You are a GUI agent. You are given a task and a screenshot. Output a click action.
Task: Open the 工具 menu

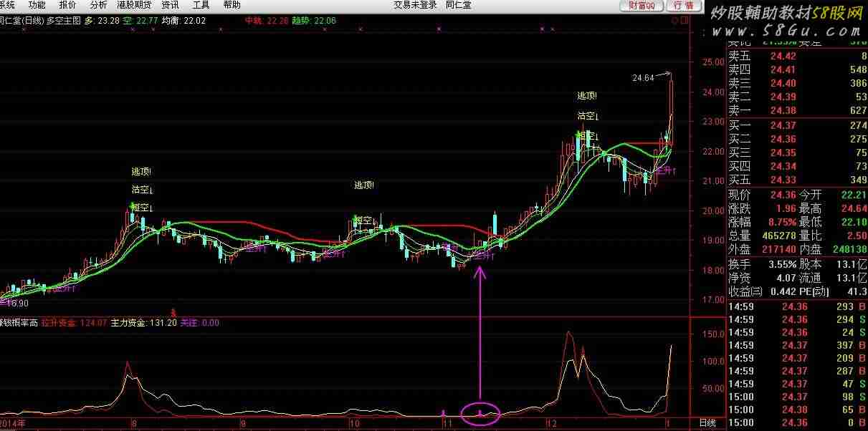(201, 5)
